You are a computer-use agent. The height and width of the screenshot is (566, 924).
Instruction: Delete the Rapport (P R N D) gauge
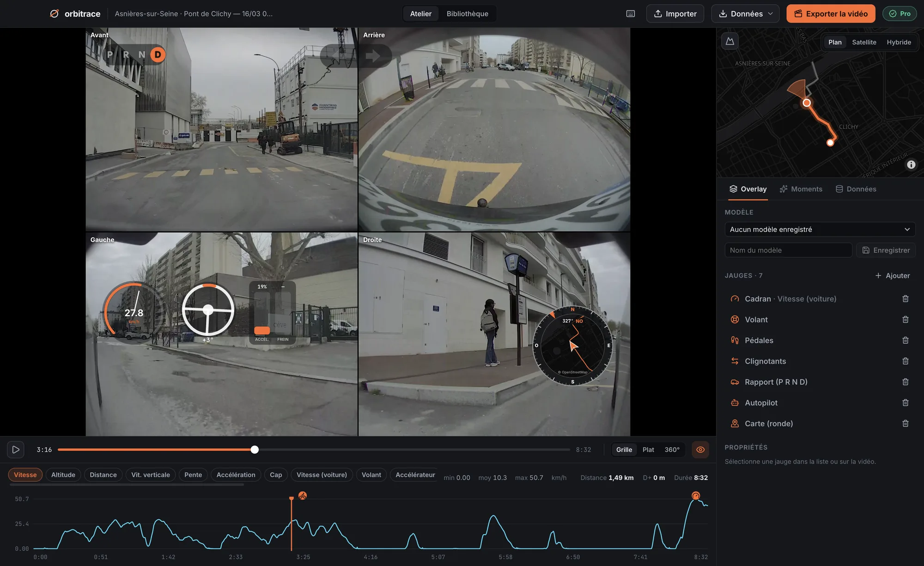(906, 382)
